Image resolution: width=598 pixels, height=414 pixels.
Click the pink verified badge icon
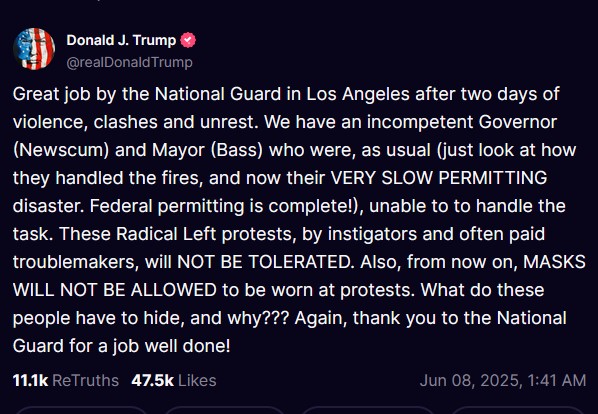pyautogui.click(x=188, y=40)
